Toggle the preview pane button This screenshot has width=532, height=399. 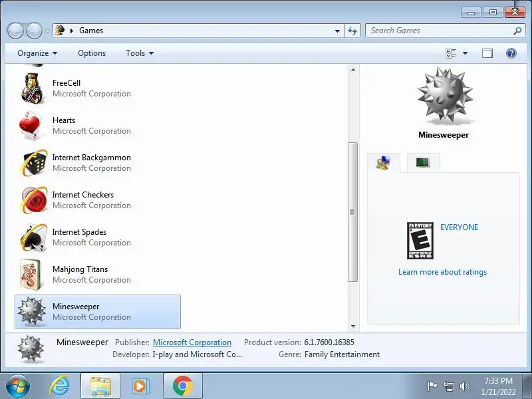pos(487,53)
